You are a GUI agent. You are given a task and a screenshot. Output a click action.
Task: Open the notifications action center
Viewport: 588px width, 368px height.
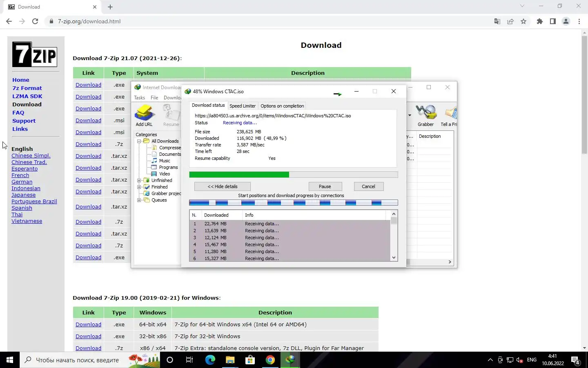coord(575,360)
